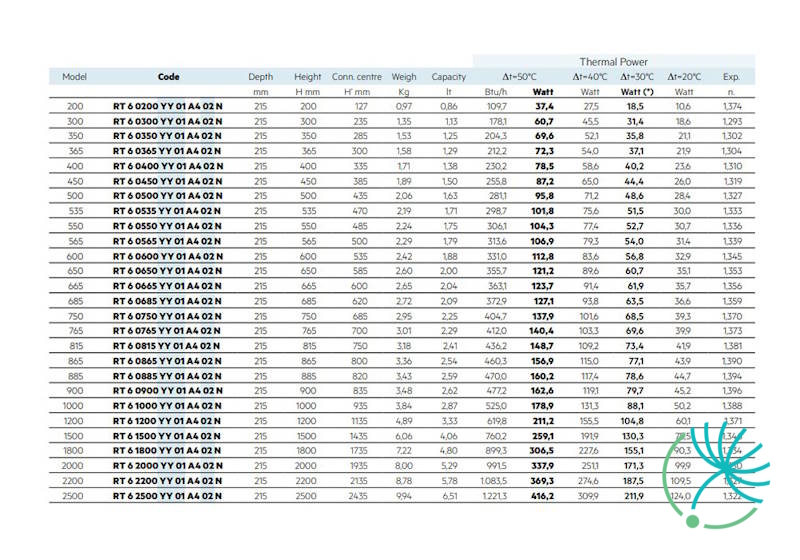Click the bold Watt value '416,2'
Viewport: 800px width, 560px height.
click(x=542, y=496)
